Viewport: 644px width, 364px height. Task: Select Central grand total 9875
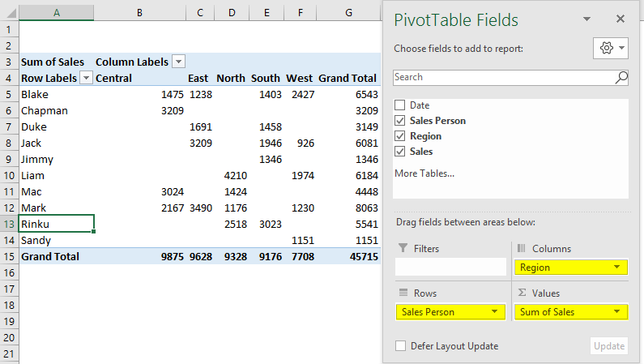tap(139, 256)
